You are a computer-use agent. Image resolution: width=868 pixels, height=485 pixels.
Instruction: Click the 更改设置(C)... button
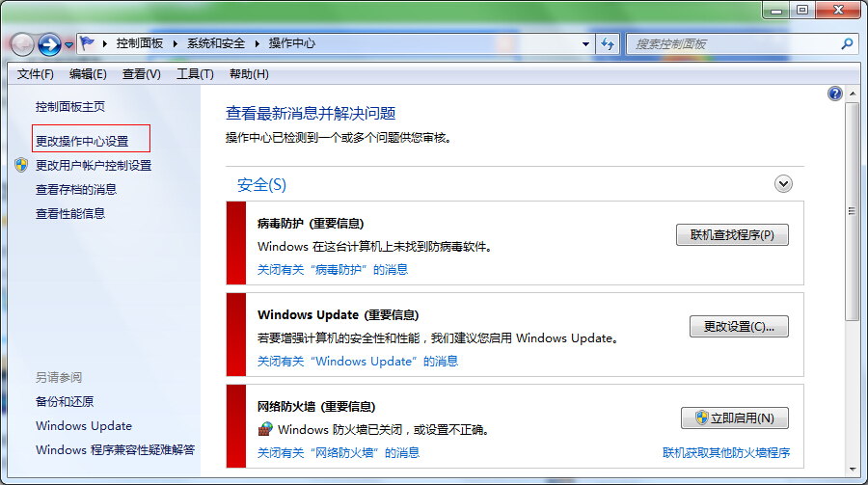coord(739,327)
